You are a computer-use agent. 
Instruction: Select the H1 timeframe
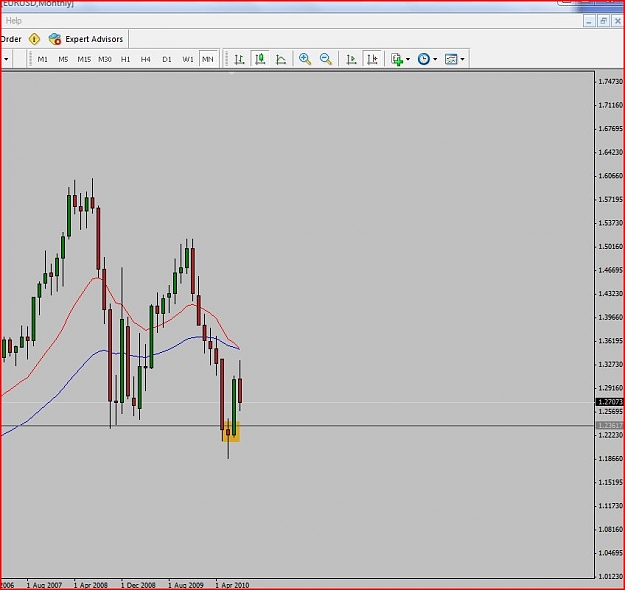click(x=126, y=59)
